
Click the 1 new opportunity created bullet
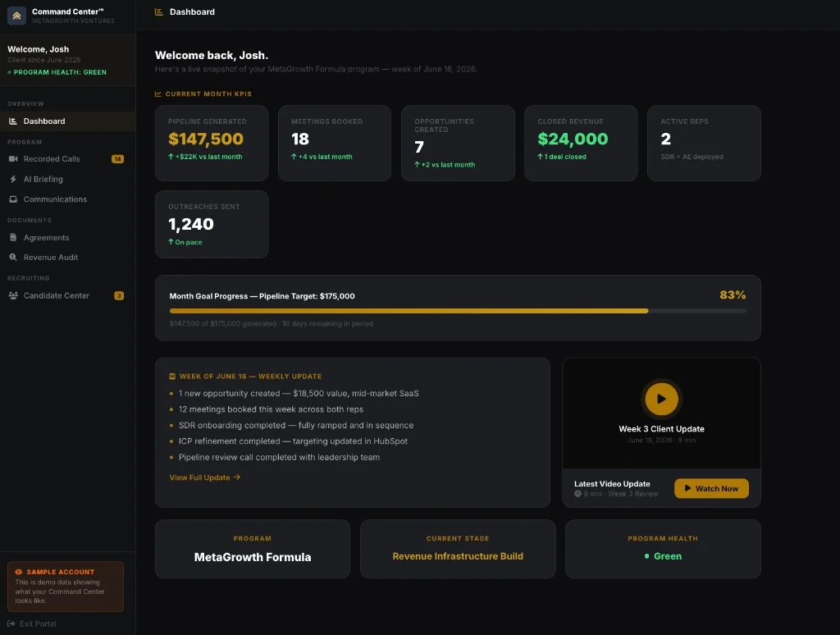pos(299,393)
